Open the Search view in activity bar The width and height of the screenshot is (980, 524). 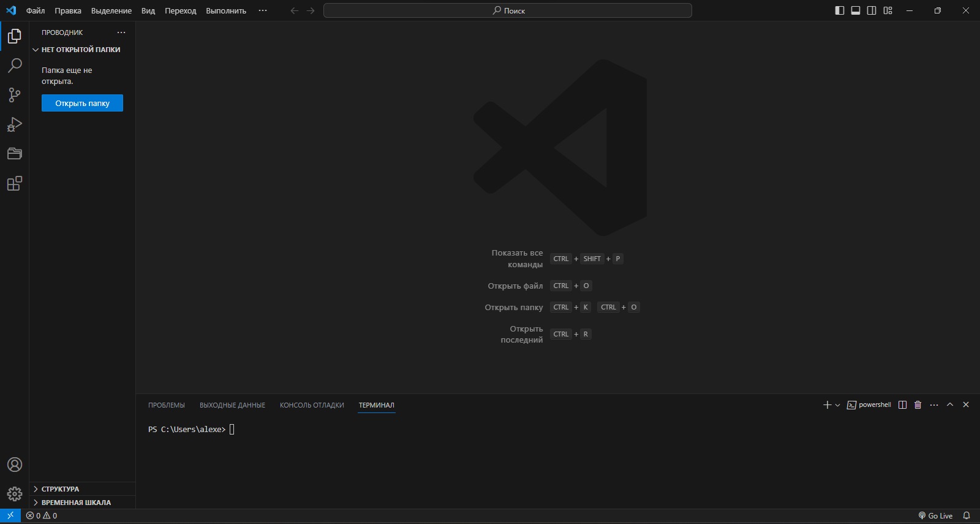tap(15, 66)
